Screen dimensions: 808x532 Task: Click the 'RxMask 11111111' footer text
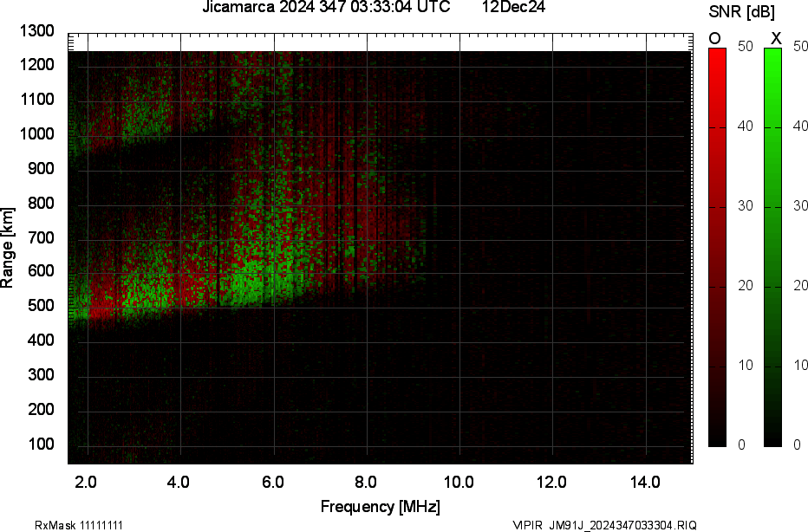(79, 525)
